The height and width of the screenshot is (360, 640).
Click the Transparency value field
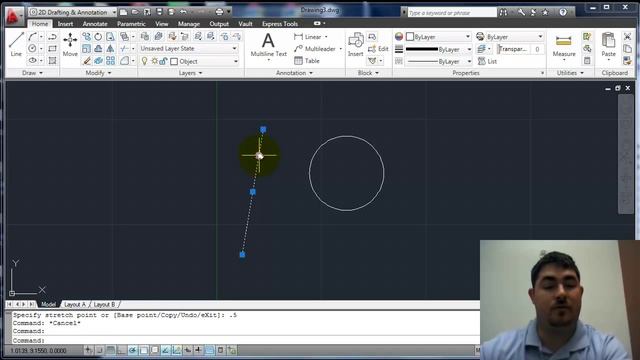(537, 49)
